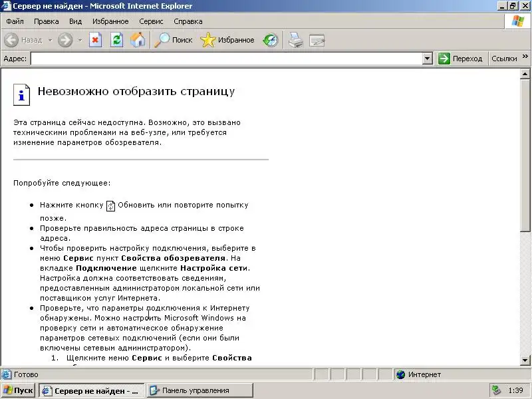This screenshot has height=399, width=532.
Task: Click the scrollbar down arrow
Action: [525, 360]
